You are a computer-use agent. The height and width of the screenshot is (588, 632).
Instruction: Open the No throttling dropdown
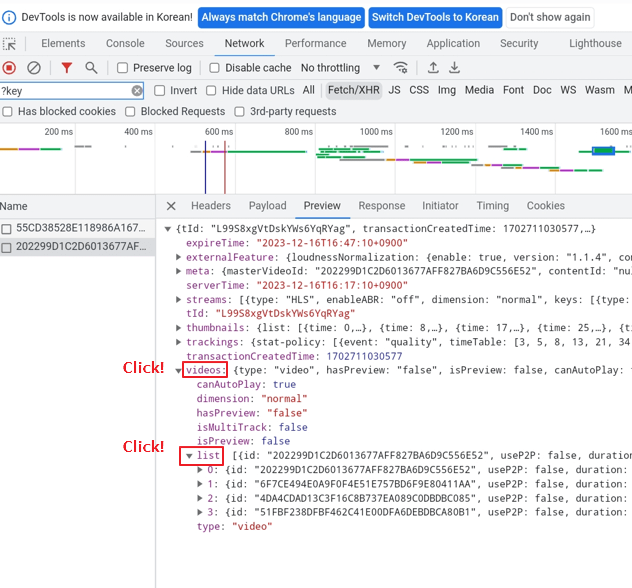click(340, 68)
